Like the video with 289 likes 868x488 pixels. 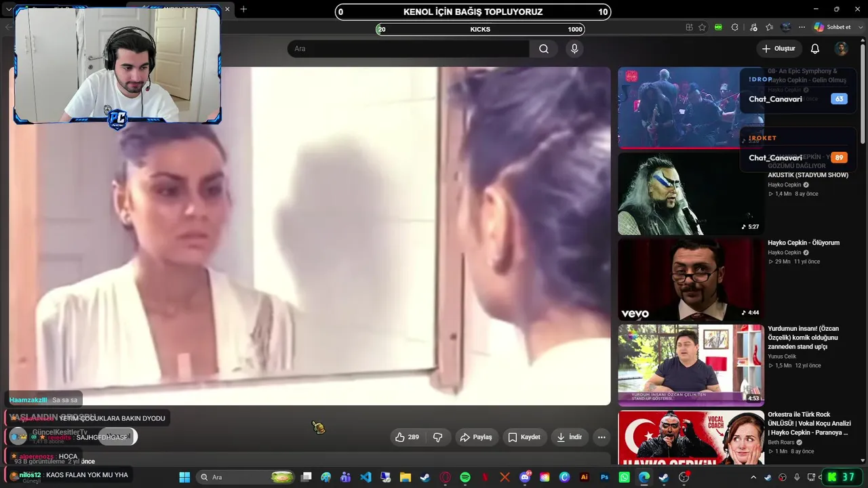point(407,437)
